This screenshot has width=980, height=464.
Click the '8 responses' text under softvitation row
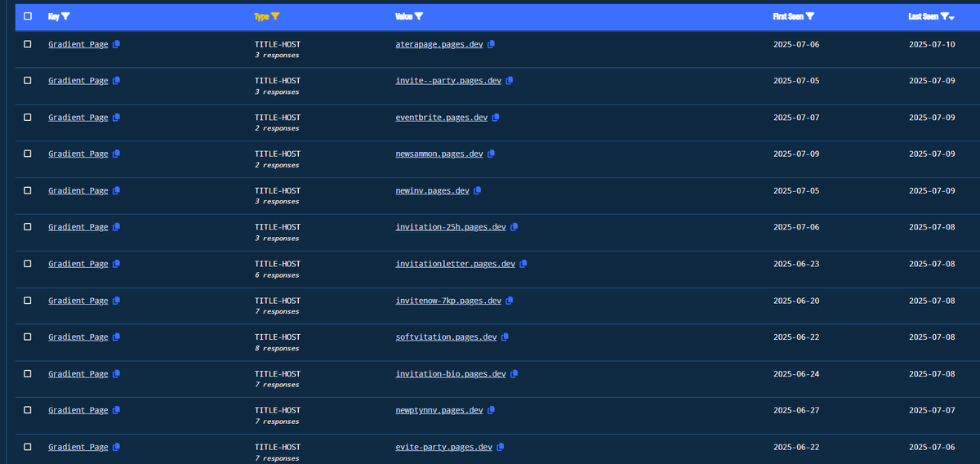[277, 348]
